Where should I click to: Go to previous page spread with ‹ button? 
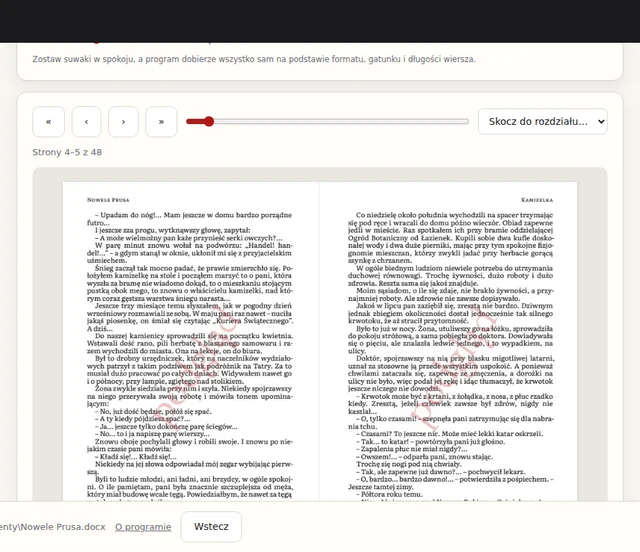(87, 122)
